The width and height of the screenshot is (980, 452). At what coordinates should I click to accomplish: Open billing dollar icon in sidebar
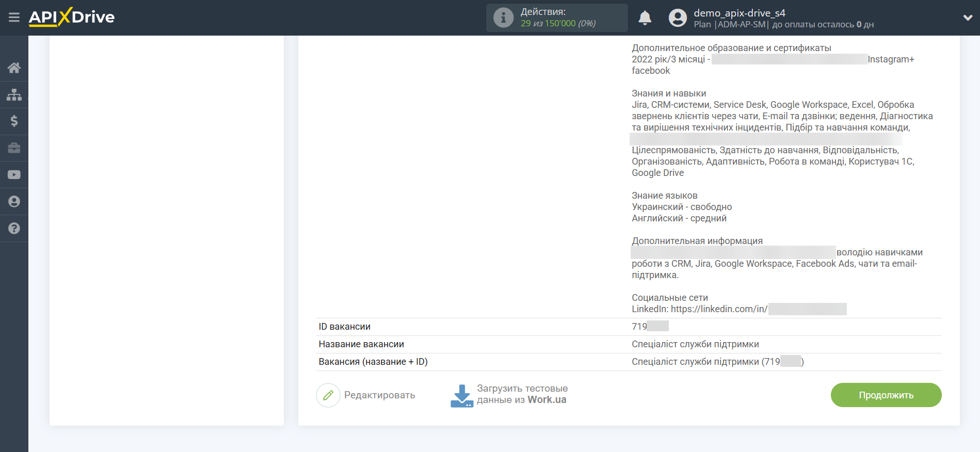tap(14, 121)
